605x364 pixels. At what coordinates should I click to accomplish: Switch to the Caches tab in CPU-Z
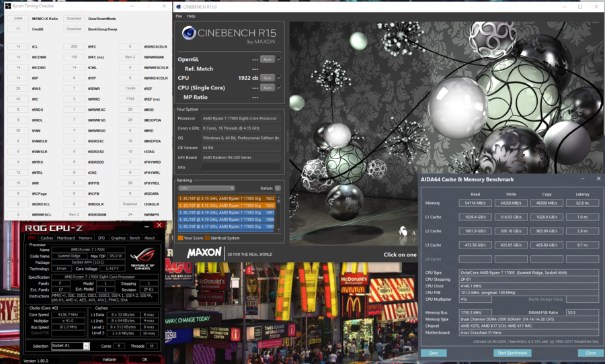click(46, 238)
